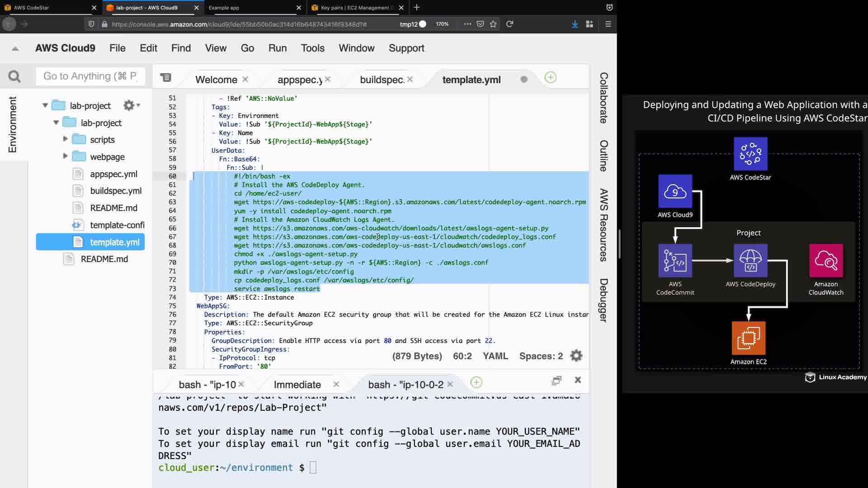
Task: Click the editor settings gear in status bar
Action: tap(576, 356)
